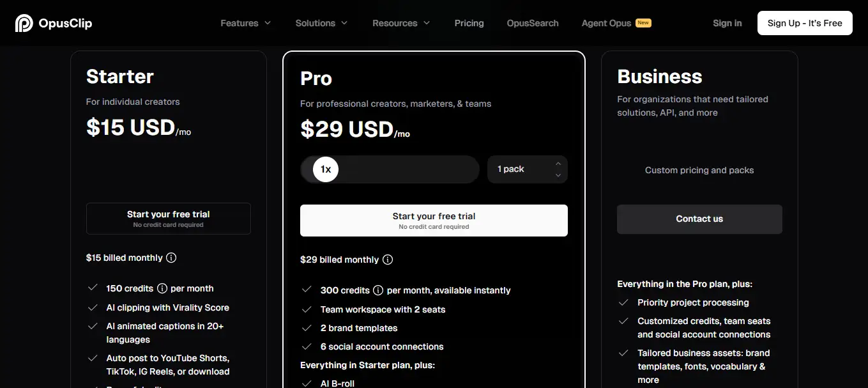868x388 pixels.
Task: Start the free trial for Starter plan
Action: click(x=169, y=219)
